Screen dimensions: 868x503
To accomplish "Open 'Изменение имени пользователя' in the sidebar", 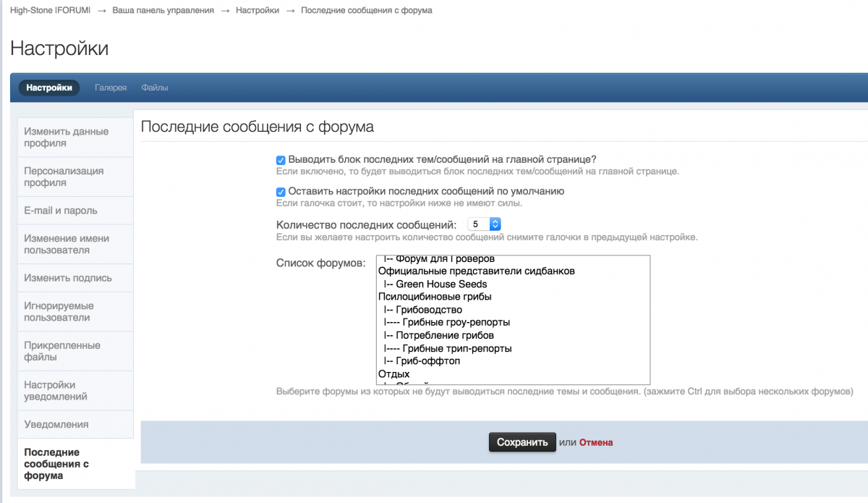I will 75,244.
